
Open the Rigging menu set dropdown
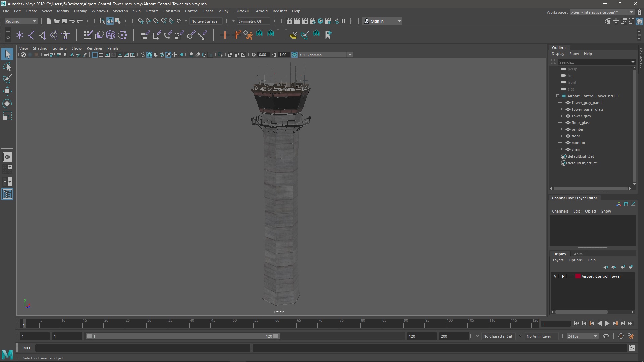21,21
